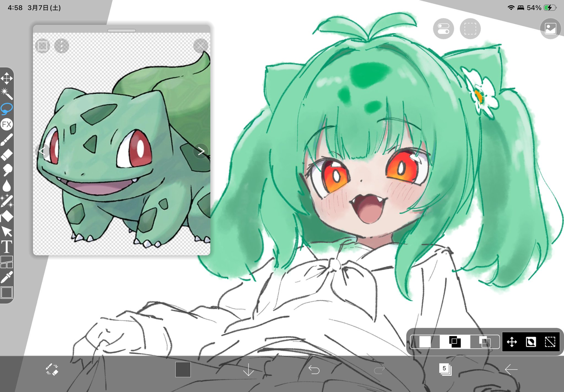Select the Lasso selection tool
The width and height of the screenshot is (564, 392).
tap(7, 109)
